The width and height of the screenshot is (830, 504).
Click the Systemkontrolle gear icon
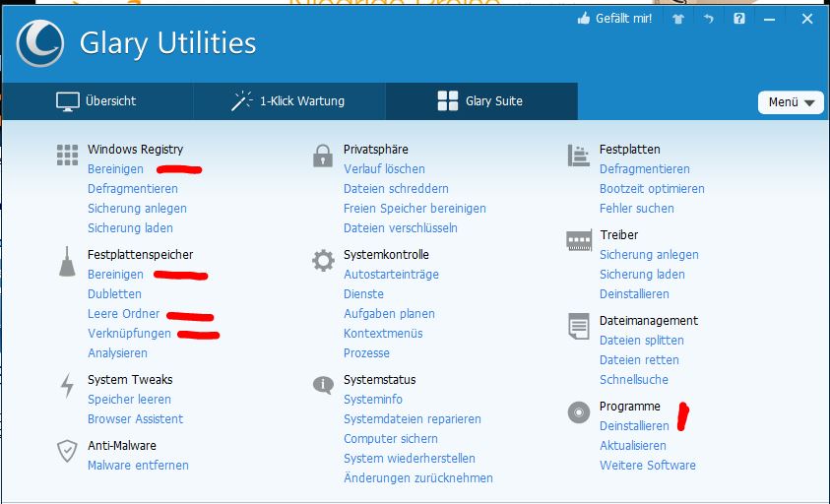tap(323, 261)
